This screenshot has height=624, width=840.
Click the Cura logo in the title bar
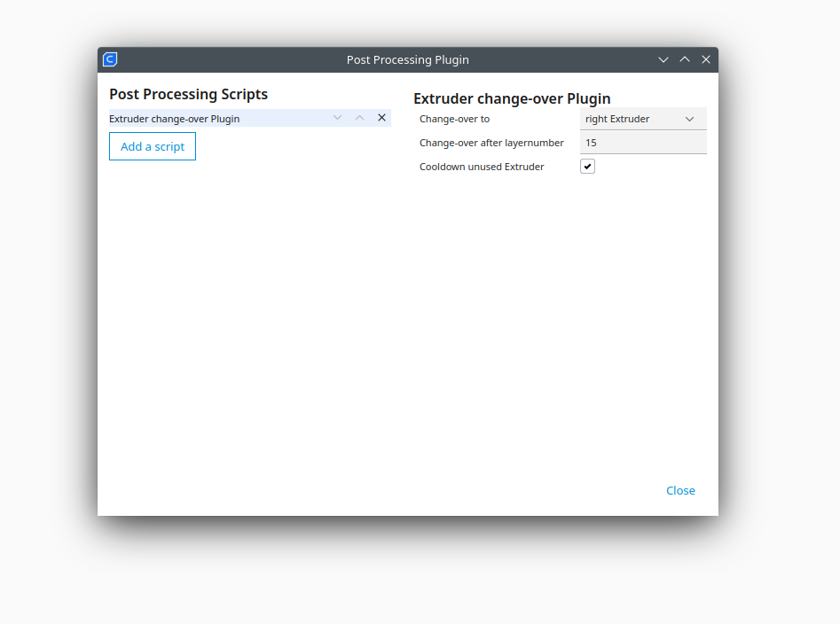109,58
